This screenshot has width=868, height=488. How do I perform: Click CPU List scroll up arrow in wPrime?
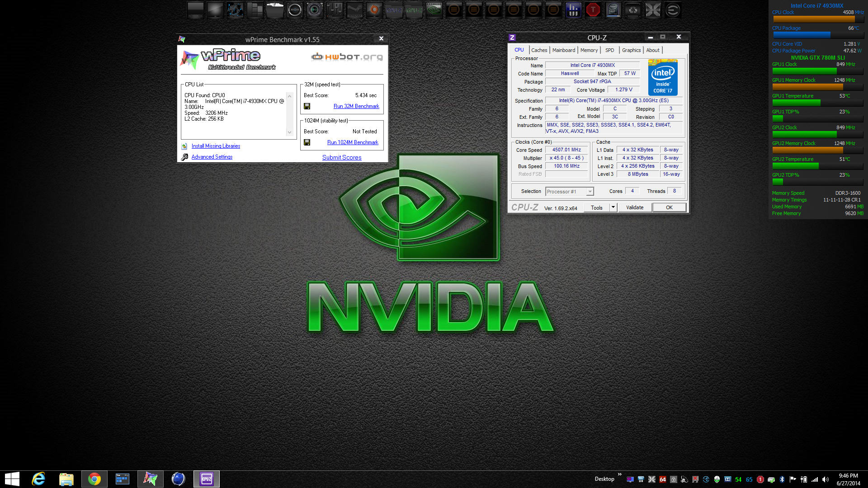click(x=289, y=96)
